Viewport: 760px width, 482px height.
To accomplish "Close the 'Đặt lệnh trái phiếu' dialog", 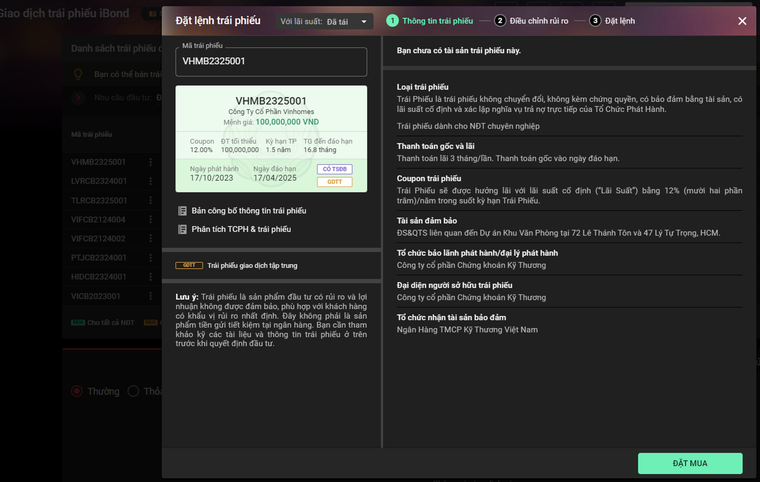I will pyautogui.click(x=742, y=21).
